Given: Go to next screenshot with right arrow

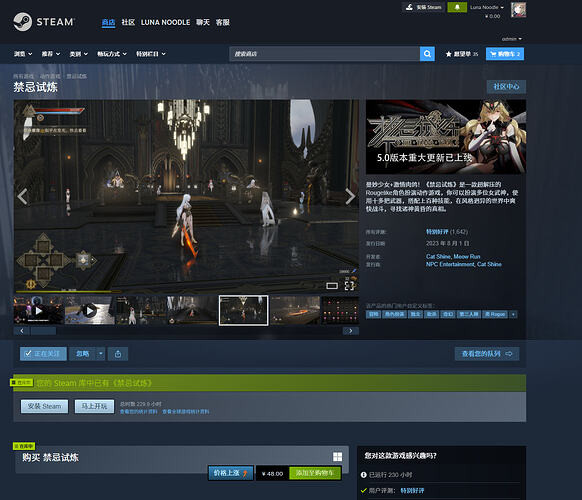Looking at the screenshot, I should tap(350, 196).
